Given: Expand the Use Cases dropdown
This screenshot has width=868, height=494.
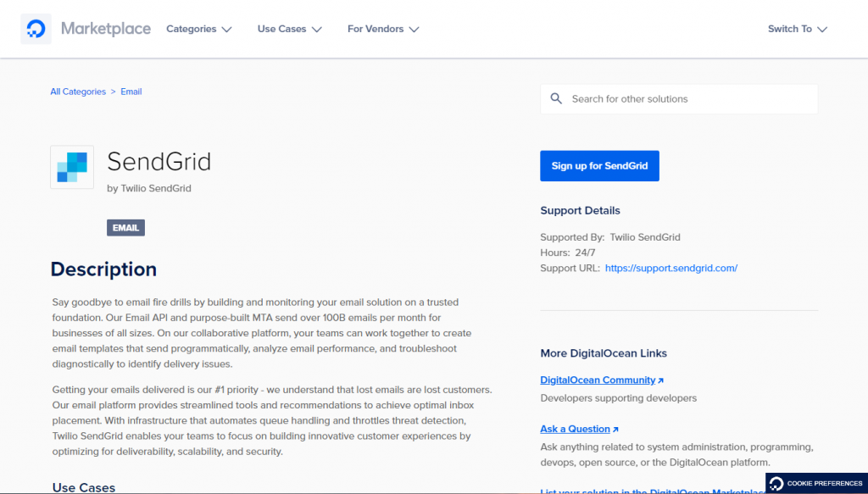Looking at the screenshot, I should (289, 28).
